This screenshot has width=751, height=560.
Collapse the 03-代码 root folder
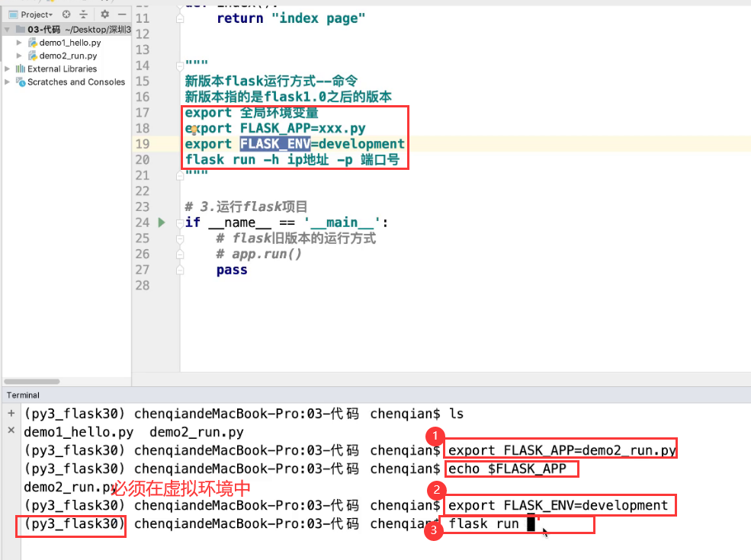[x=7, y=30]
